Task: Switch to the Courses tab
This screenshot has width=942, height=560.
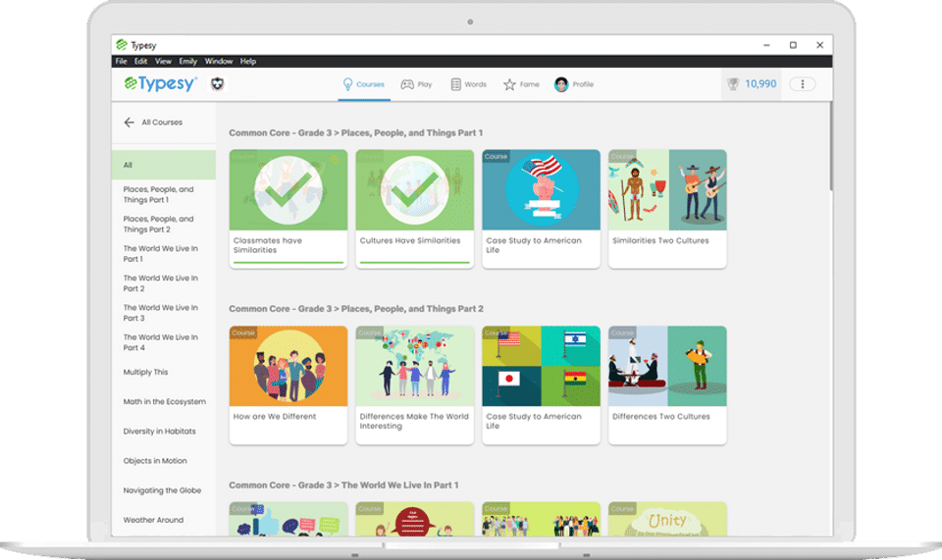Action: (x=363, y=84)
